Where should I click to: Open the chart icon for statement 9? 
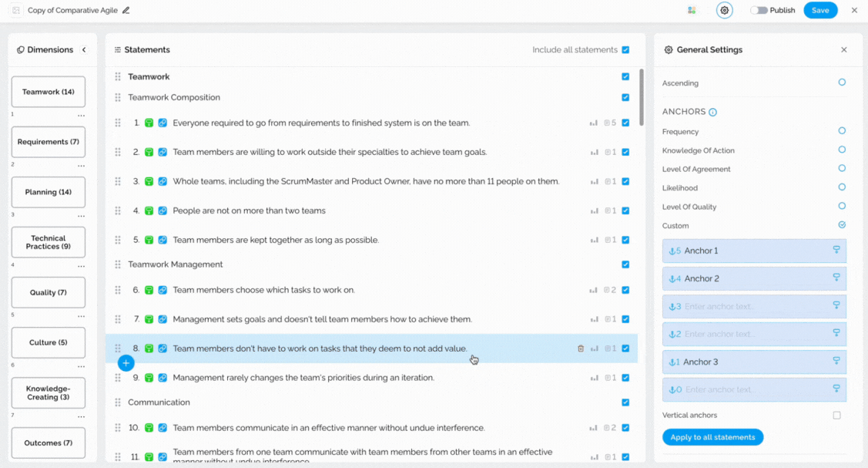[x=594, y=378]
